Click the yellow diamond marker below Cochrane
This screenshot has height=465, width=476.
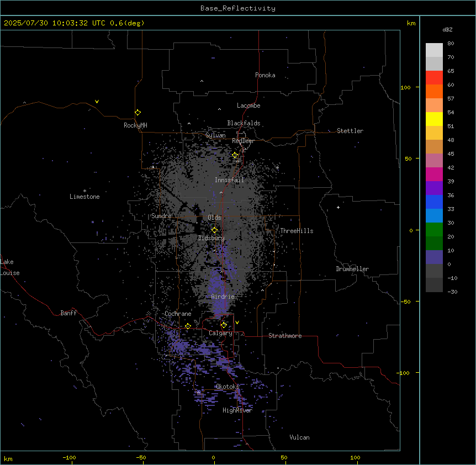(188, 326)
